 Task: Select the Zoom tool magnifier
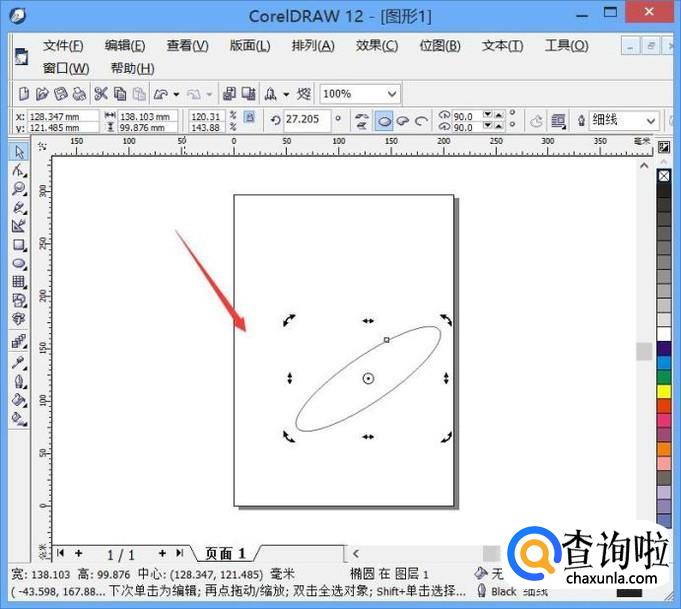pos(19,189)
